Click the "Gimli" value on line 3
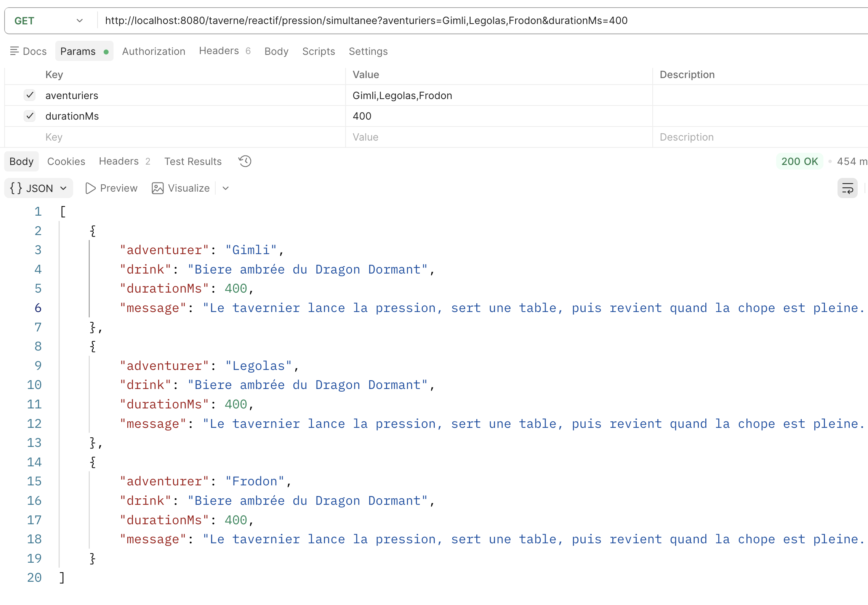The image size is (868, 605). [x=251, y=250]
